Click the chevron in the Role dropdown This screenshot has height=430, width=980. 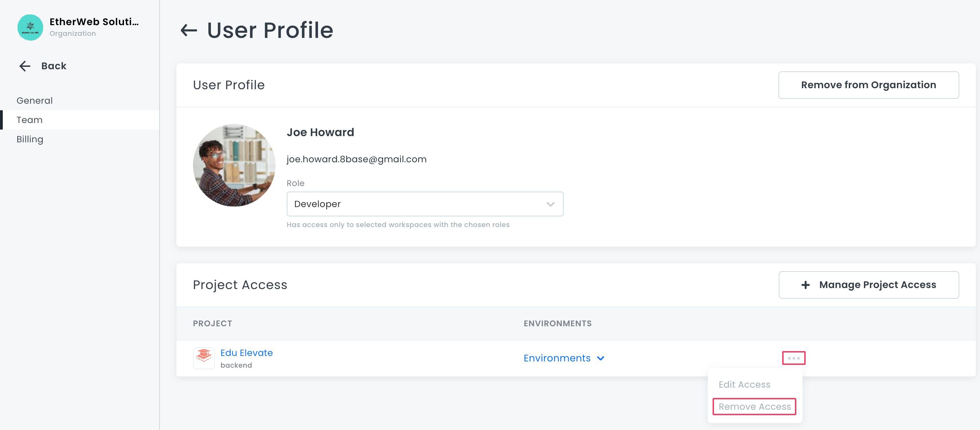(x=550, y=204)
